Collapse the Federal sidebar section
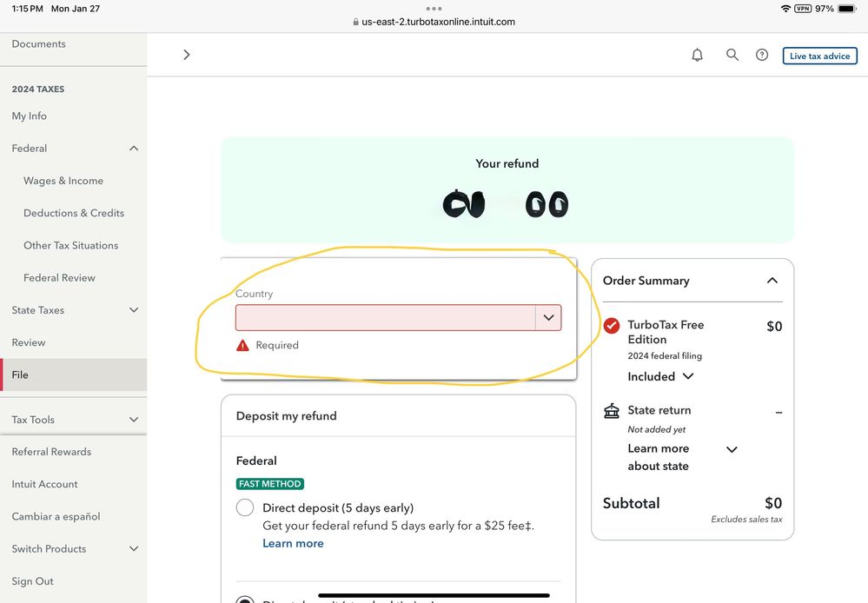Image resolution: width=868 pixels, height=603 pixels. [134, 149]
